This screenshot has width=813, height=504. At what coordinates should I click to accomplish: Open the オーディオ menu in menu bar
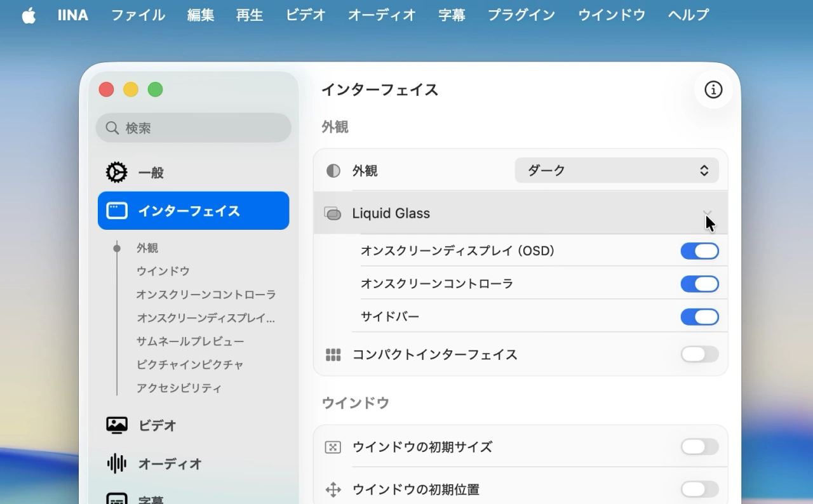pos(382,15)
